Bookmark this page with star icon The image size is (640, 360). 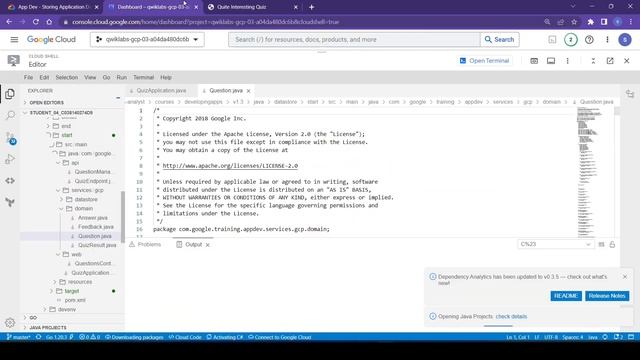[574, 22]
